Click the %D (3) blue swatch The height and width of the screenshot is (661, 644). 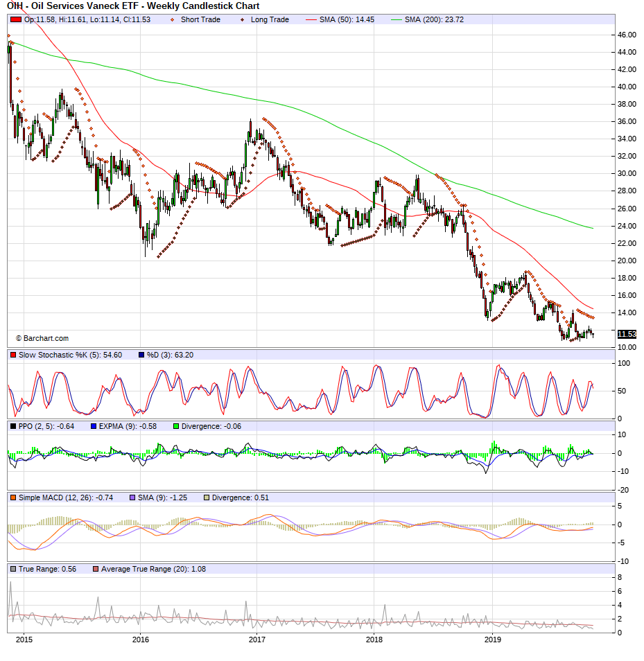tap(141, 355)
